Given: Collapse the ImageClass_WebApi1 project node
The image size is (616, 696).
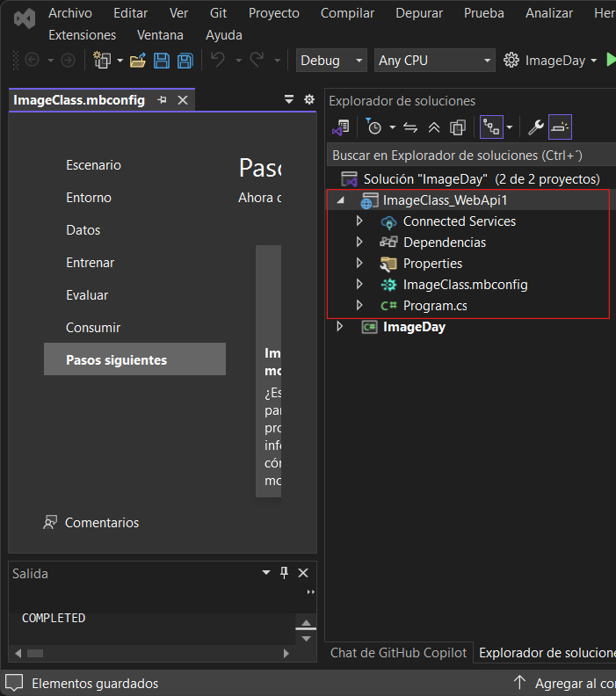Looking at the screenshot, I should 340,200.
